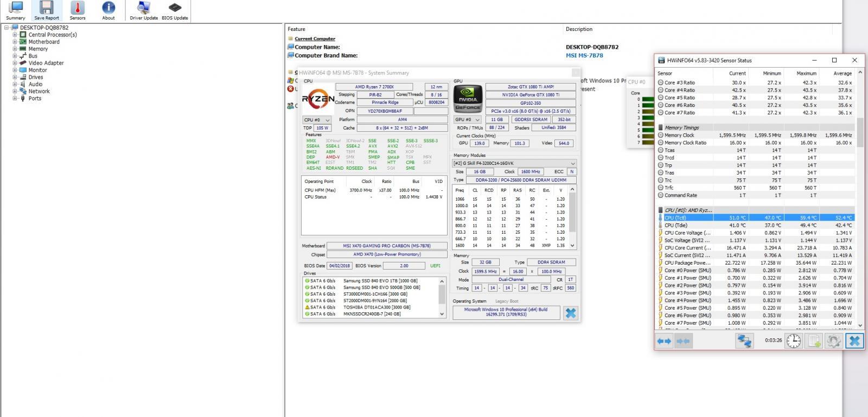Open the GPU #0 selector dropdown
This screenshot has width=868, height=417.
[467, 120]
